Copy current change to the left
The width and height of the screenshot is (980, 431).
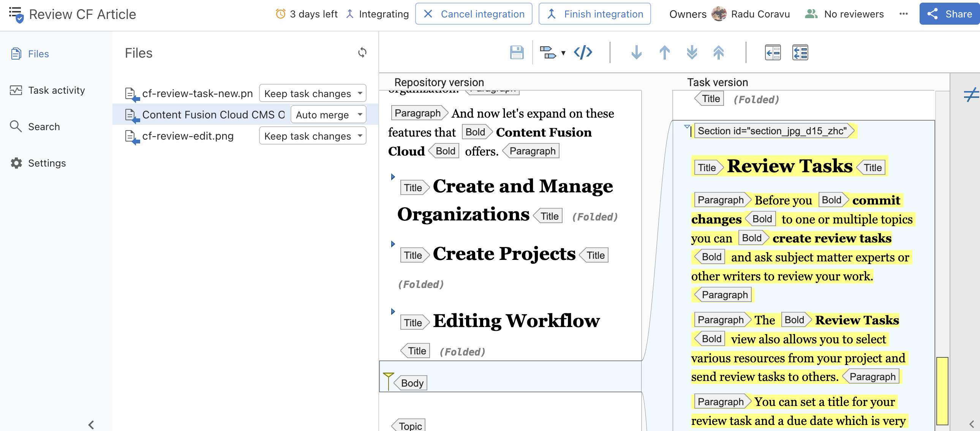(772, 52)
